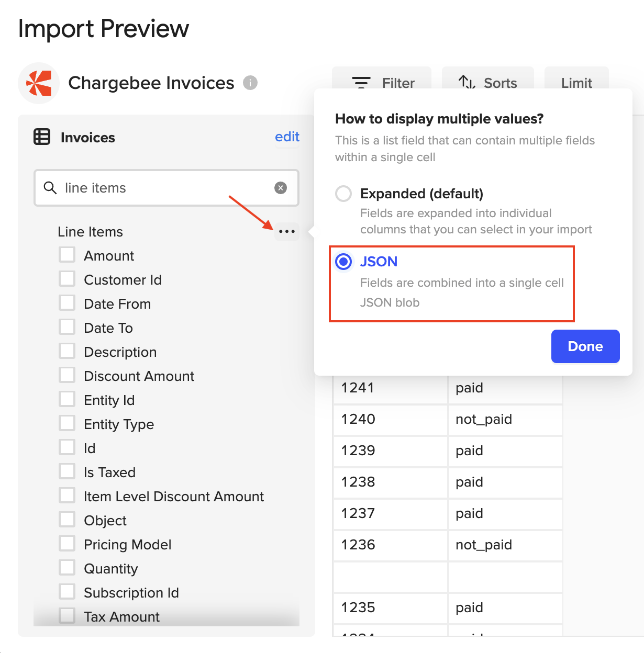
Task: Toggle the Is Taxed checkbox
Action: click(67, 472)
